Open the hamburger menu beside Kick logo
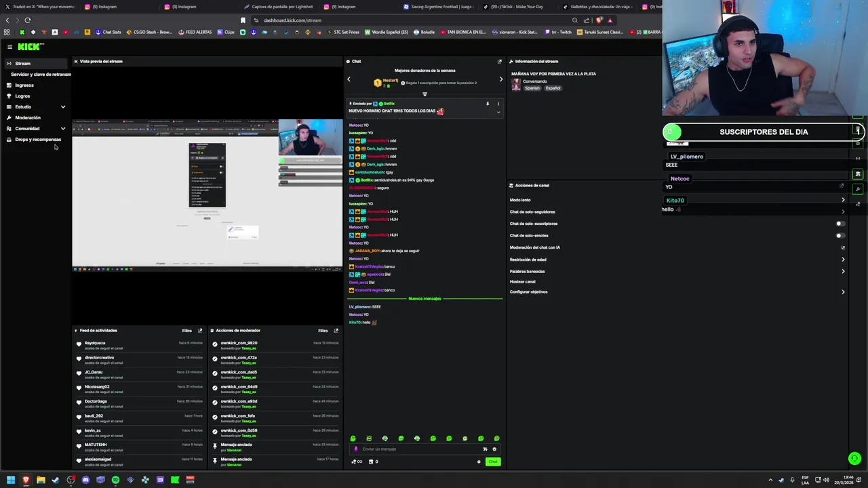Image resolution: width=868 pixels, height=488 pixels. tap(9, 47)
